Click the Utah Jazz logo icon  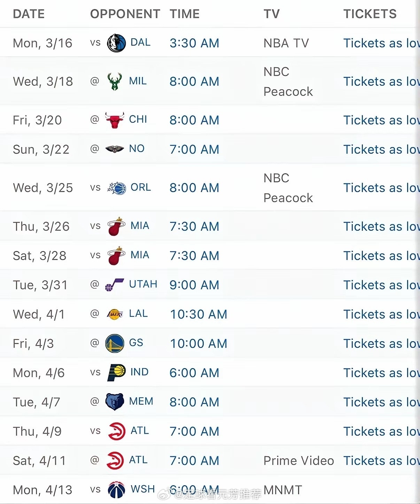tap(115, 285)
